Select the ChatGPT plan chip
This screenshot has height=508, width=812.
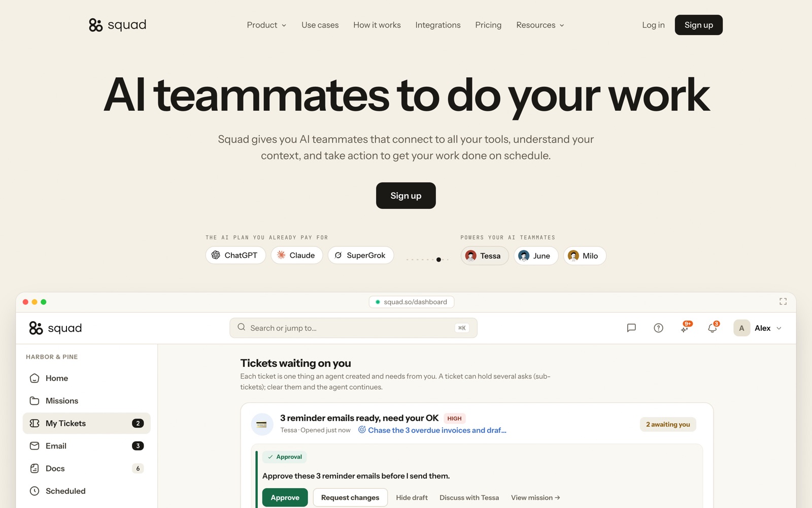tap(235, 255)
